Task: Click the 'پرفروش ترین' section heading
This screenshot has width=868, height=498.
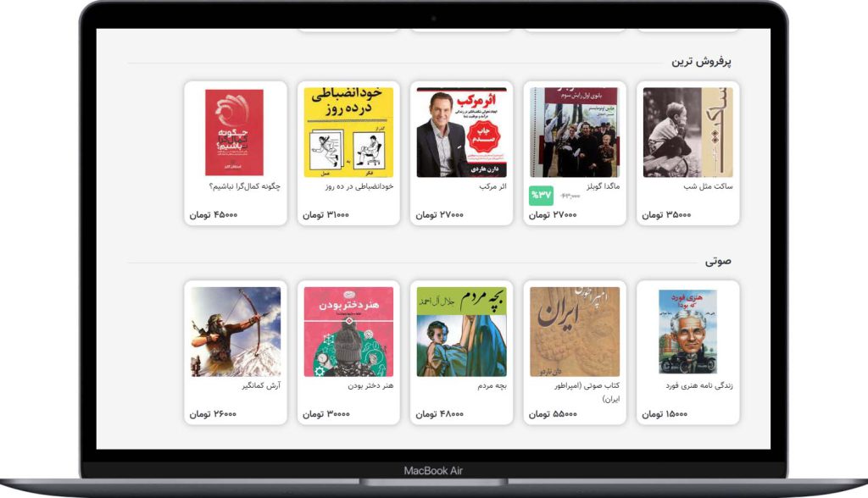Action: pos(701,62)
